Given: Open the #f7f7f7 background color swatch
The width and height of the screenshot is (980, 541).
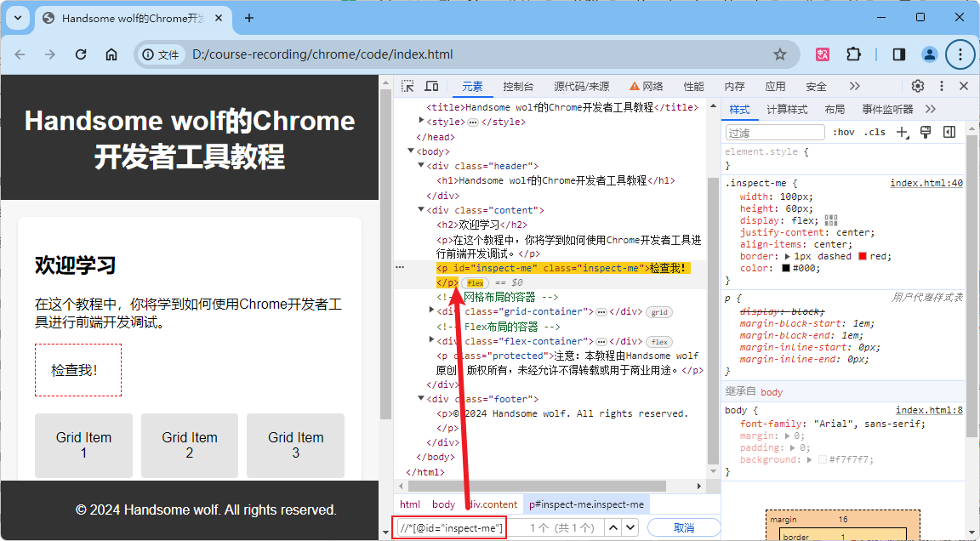Looking at the screenshot, I should point(823,459).
